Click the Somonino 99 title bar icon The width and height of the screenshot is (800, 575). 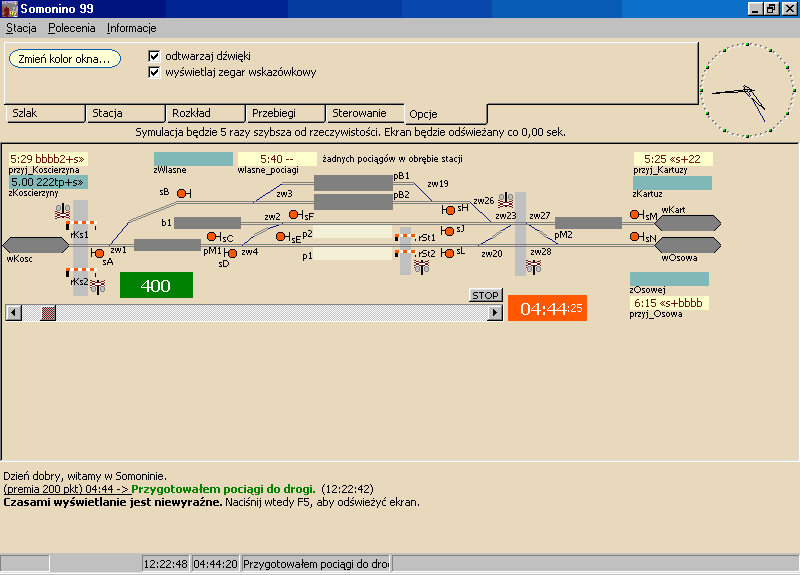point(10,9)
